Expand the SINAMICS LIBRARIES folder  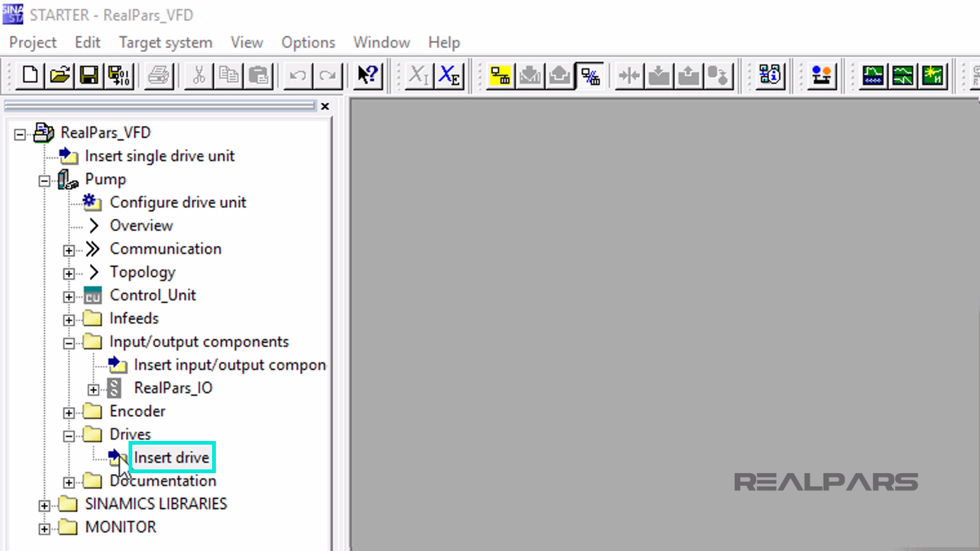coord(43,504)
